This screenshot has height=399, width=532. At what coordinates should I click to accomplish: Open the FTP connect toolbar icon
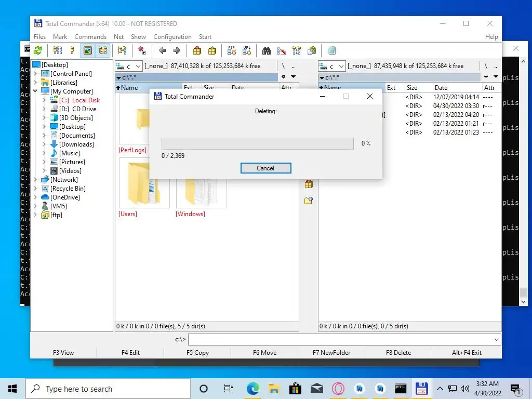(232, 50)
